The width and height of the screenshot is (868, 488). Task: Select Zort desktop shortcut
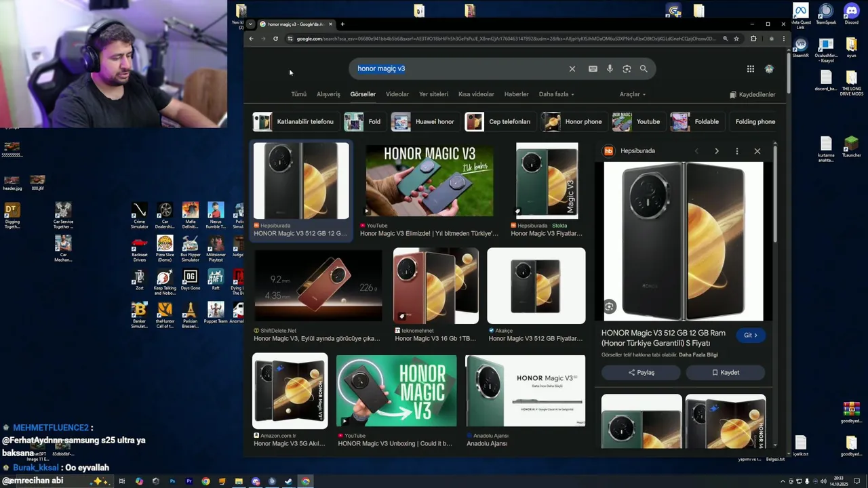(x=139, y=279)
